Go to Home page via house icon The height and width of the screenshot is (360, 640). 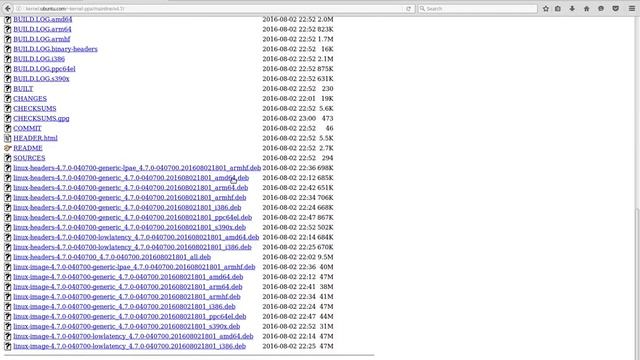(x=587, y=9)
